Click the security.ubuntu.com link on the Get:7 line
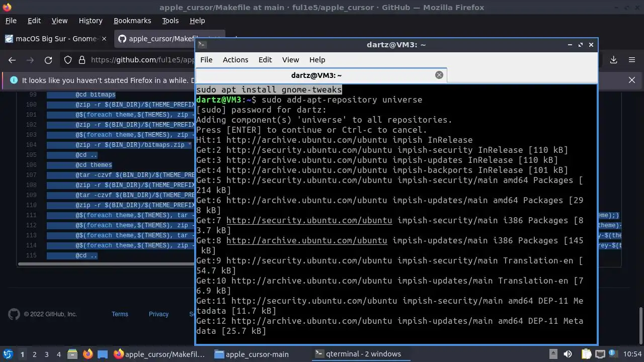 click(309, 220)
